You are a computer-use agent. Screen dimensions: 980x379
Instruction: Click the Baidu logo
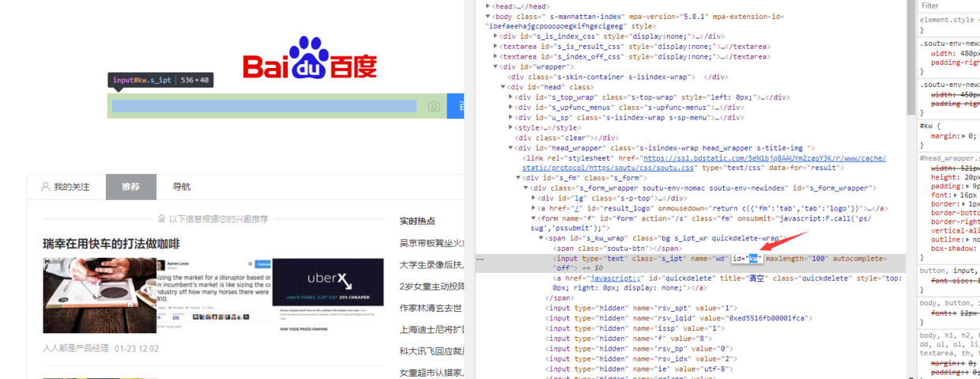point(310,59)
